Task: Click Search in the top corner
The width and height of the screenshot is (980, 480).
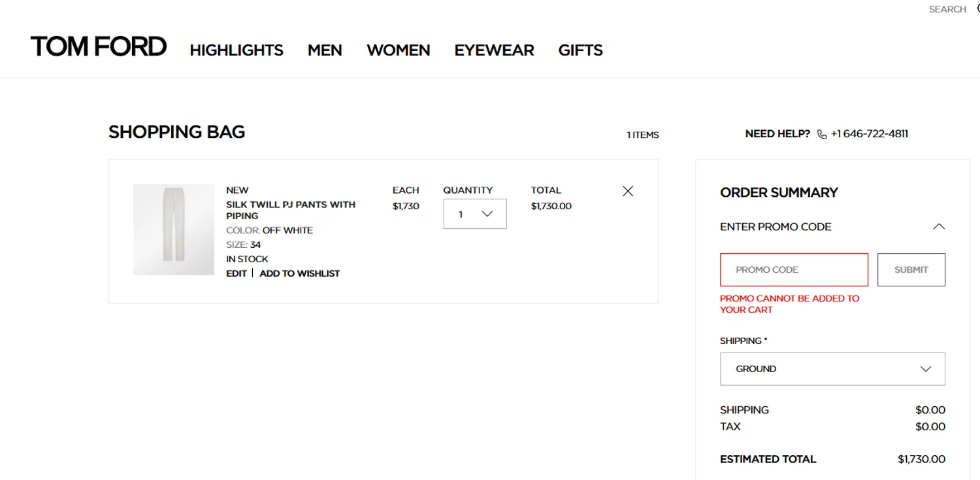Action: click(947, 9)
